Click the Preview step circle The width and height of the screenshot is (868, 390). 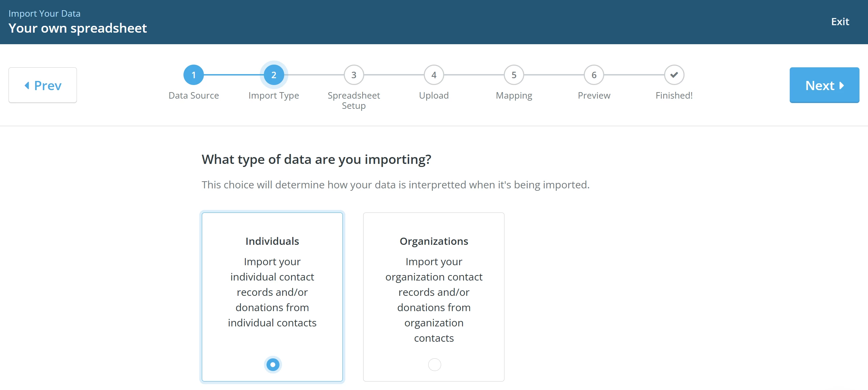pos(594,75)
